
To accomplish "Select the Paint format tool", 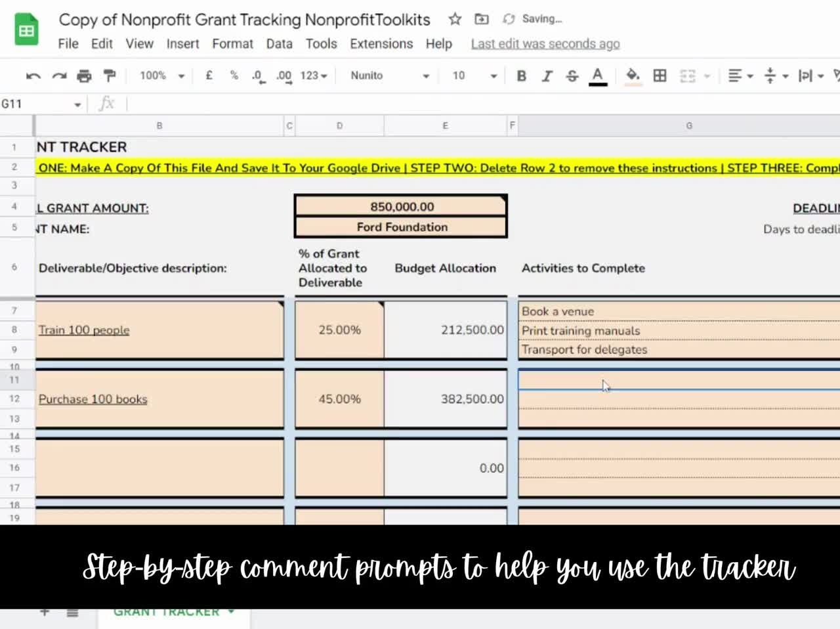I will pos(109,76).
